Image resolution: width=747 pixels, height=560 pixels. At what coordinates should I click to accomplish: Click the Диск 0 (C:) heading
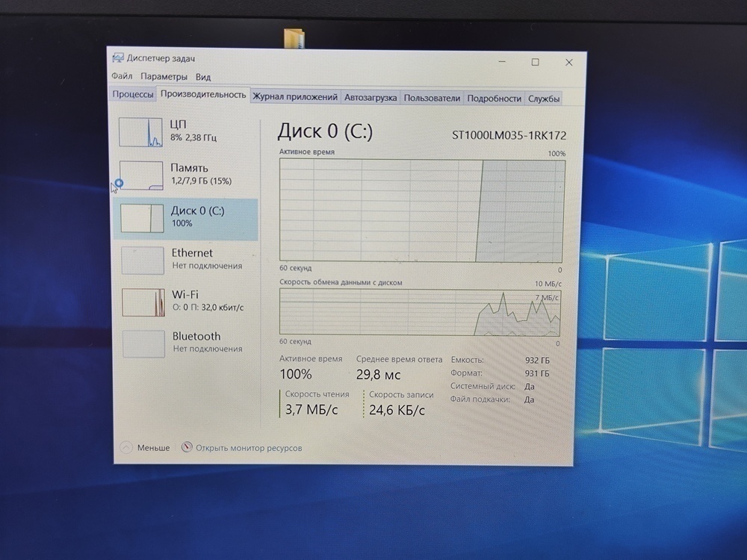[x=325, y=131]
